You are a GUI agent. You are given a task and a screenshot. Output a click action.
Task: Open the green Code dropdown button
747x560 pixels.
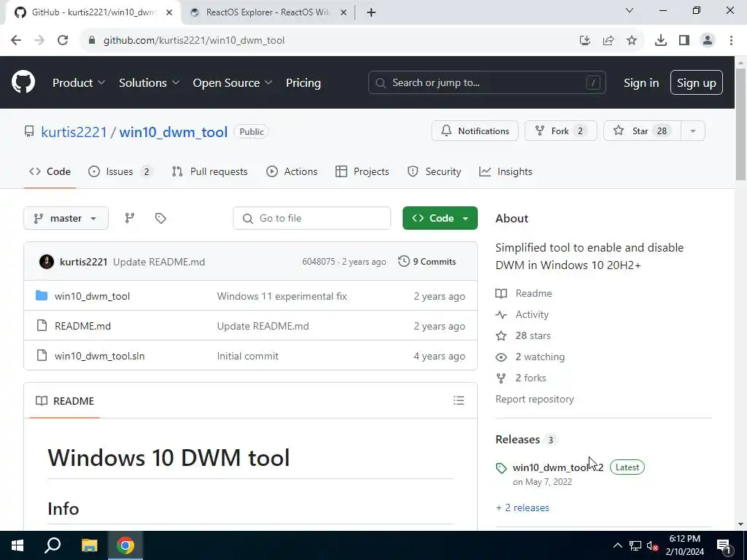tap(440, 218)
